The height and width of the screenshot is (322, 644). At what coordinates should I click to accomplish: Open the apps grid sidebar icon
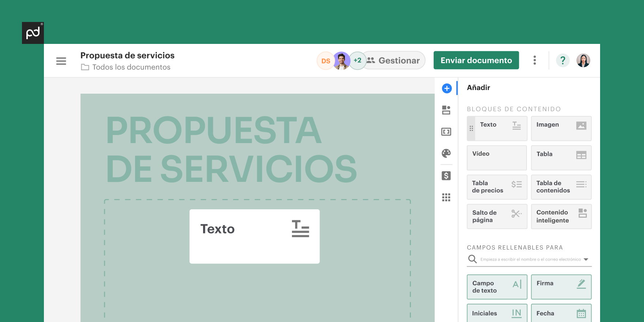point(446,198)
